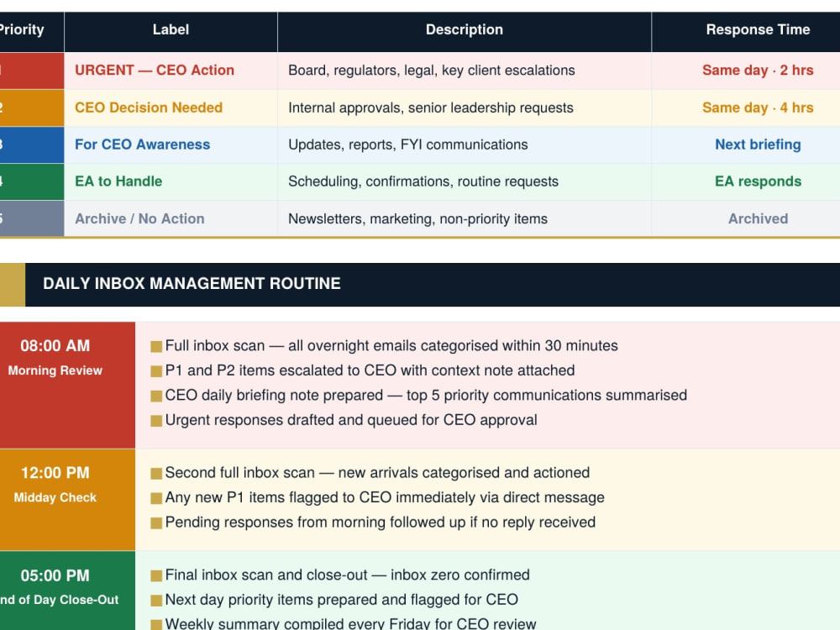Select the 'CEO Decision Needed' label
The height and width of the screenshot is (630, 840).
tap(149, 108)
